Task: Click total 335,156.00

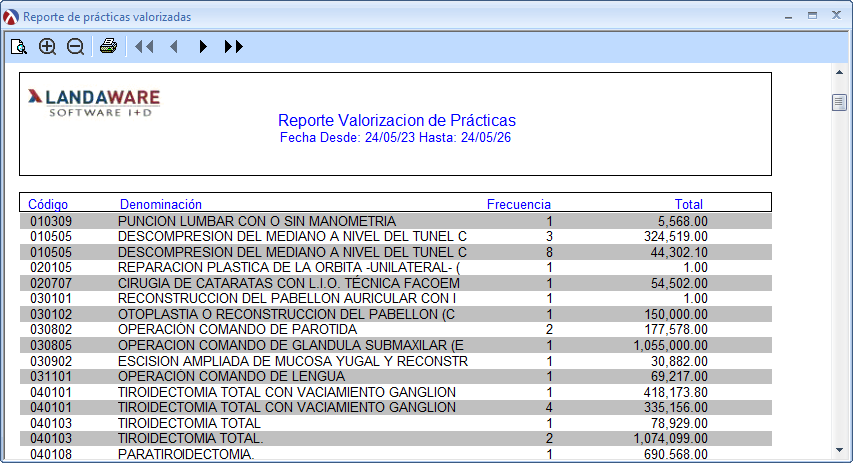Action: (x=676, y=408)
